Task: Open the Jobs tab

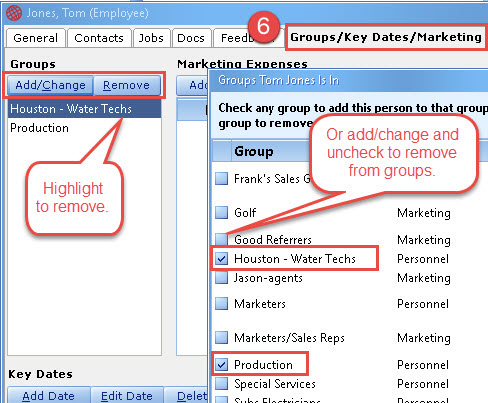Action: coord(151,38)
